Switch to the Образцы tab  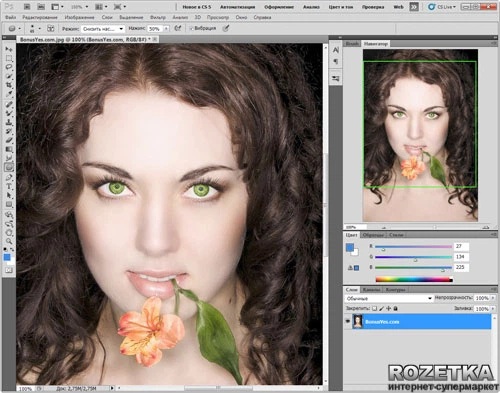tap(373, 235)
